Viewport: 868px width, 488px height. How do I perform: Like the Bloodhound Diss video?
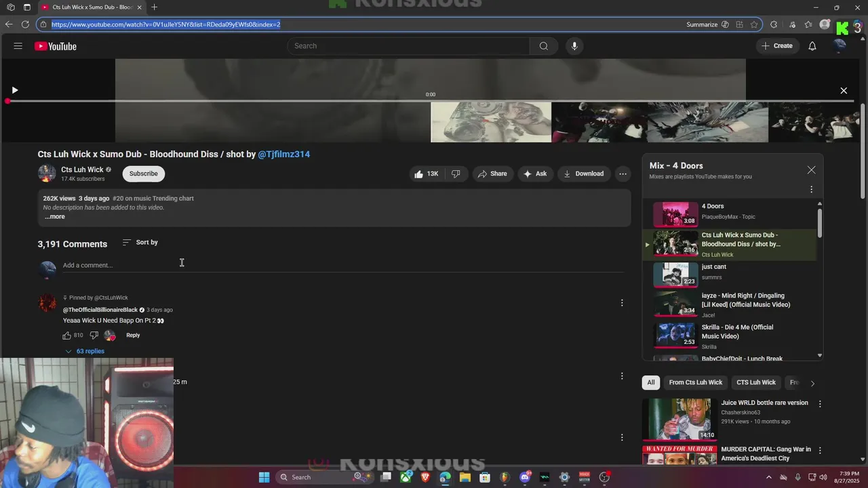coord(426,174)
